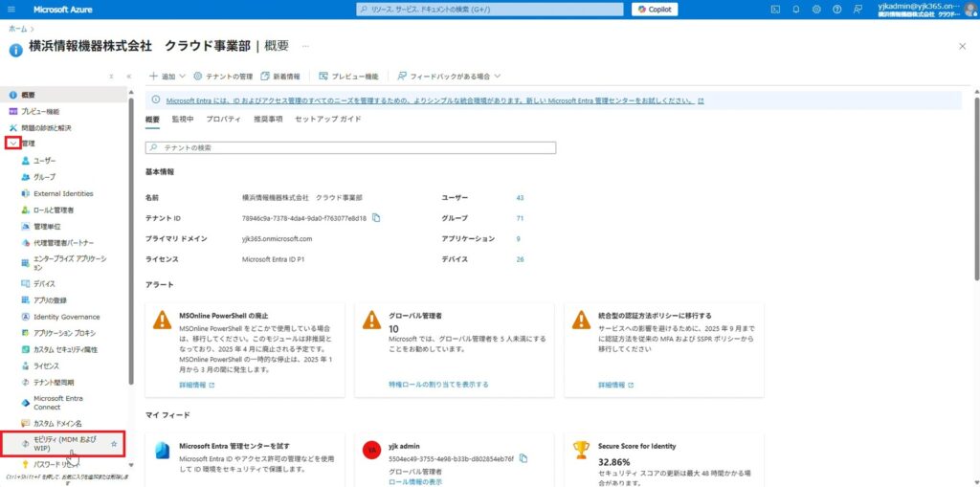Collapse the sidebar with double-chevron
980x487 pixels.
click(x=128, y=75)
